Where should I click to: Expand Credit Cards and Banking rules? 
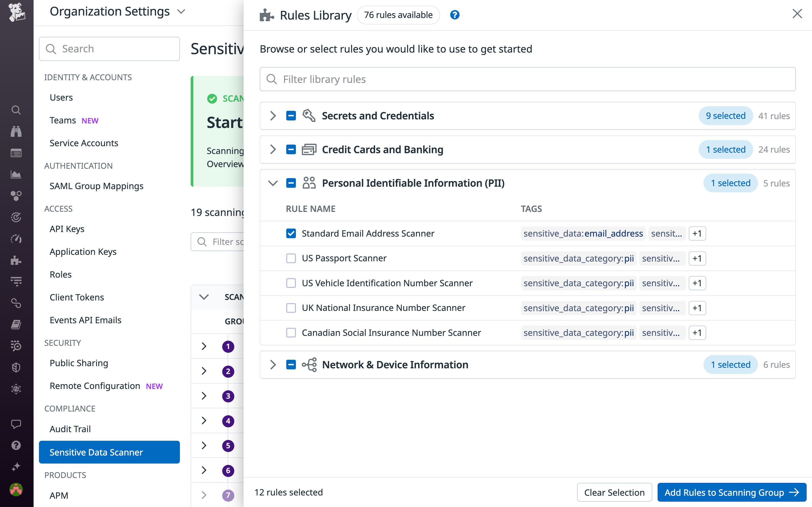(273, 150)
